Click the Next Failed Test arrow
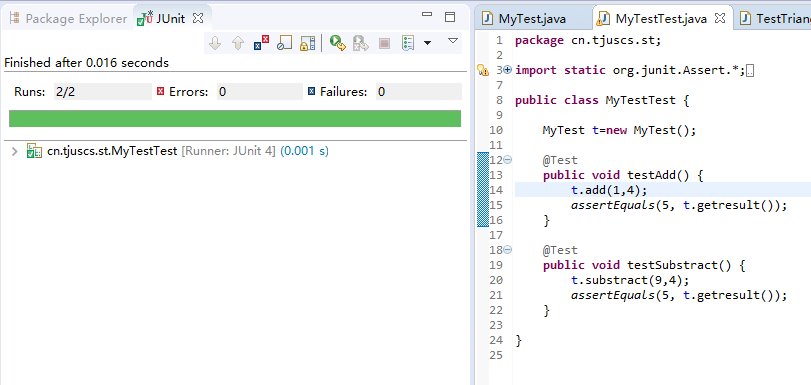 [x=215, y=43]
